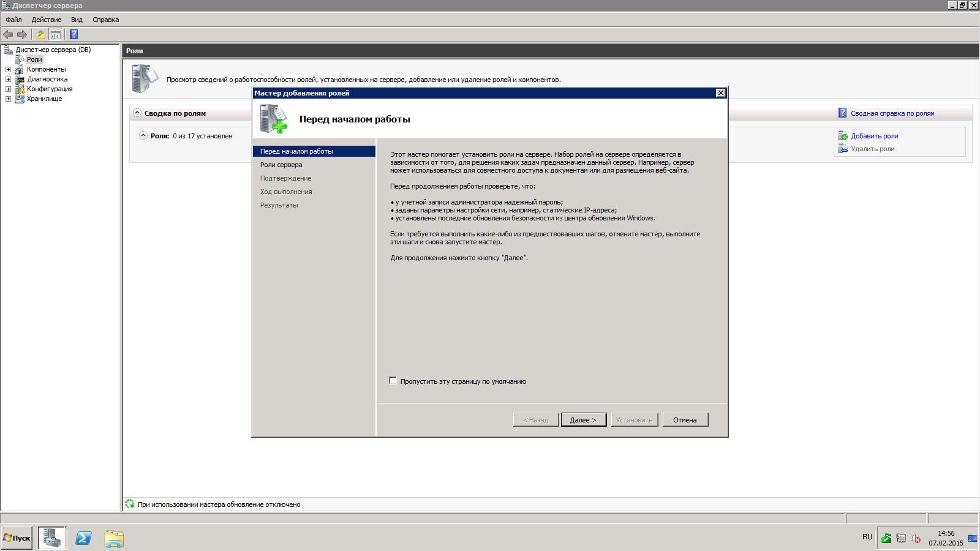Collapse the Сводка по ролям section

pos(137,113)
